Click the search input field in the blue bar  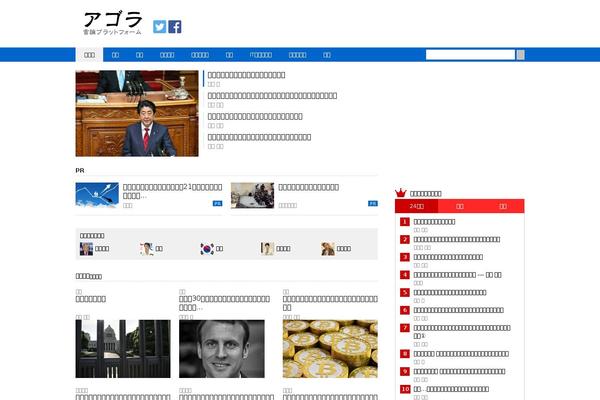470,55
